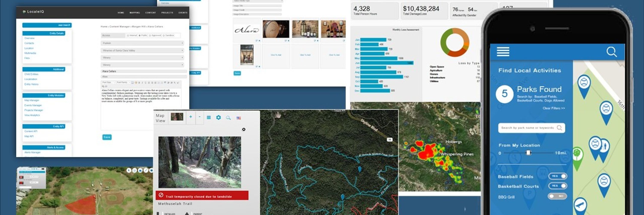Open the Alara logo thumbnail
The image size is (644, 215).
tap(247, 30)
